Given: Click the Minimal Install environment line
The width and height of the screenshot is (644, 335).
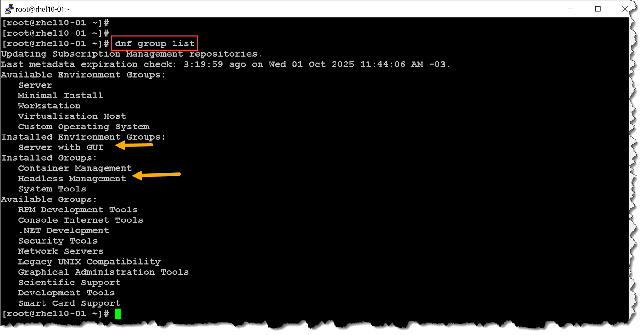Looking at the screenshot, I should pos(61,96).
